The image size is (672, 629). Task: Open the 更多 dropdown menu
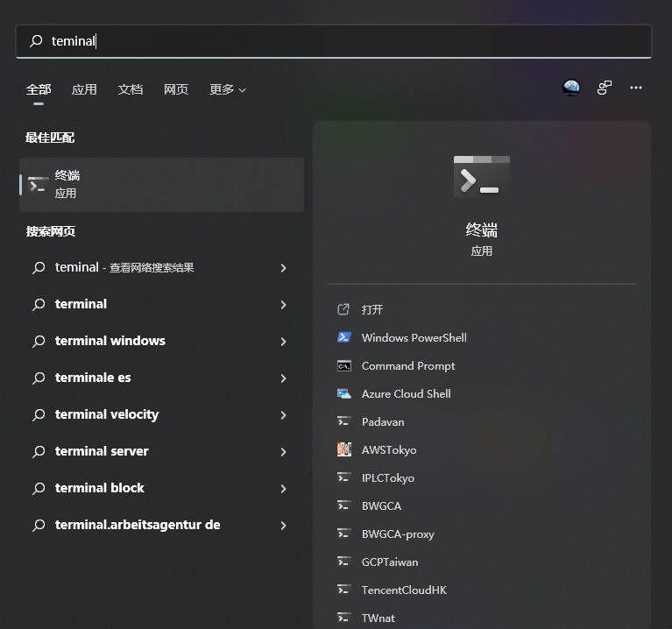click(x=228, y=89)
